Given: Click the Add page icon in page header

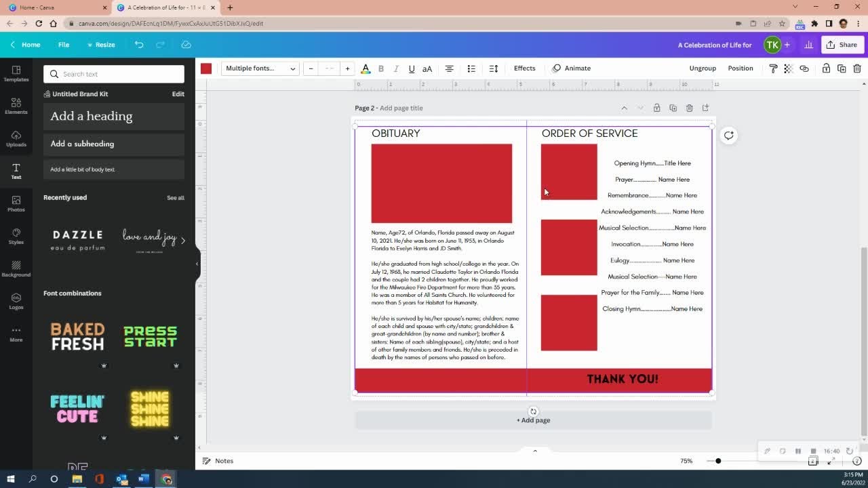Looking at the screenshot, I should coord(705,108).
